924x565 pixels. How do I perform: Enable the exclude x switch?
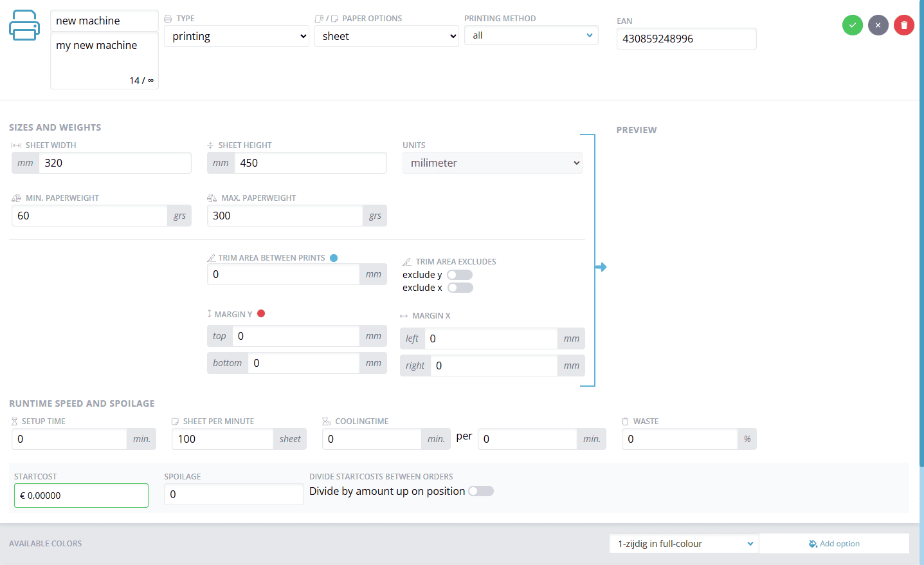(x=460, y=288)
